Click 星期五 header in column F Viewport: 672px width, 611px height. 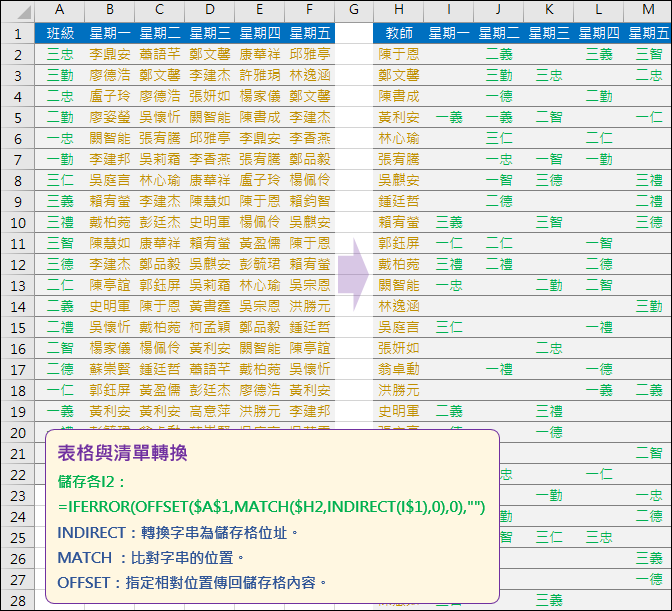point(309,33)
